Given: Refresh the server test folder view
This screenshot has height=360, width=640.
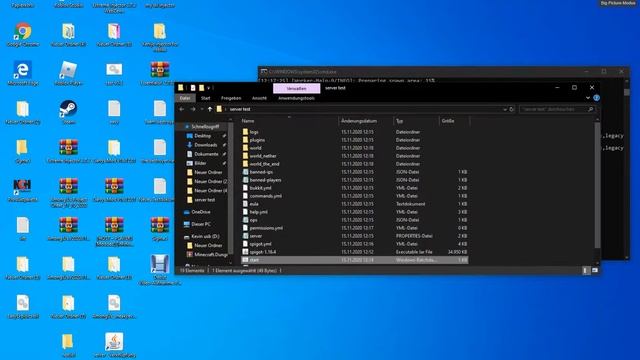Looking at the screenshot, I should tap(511, 109).
